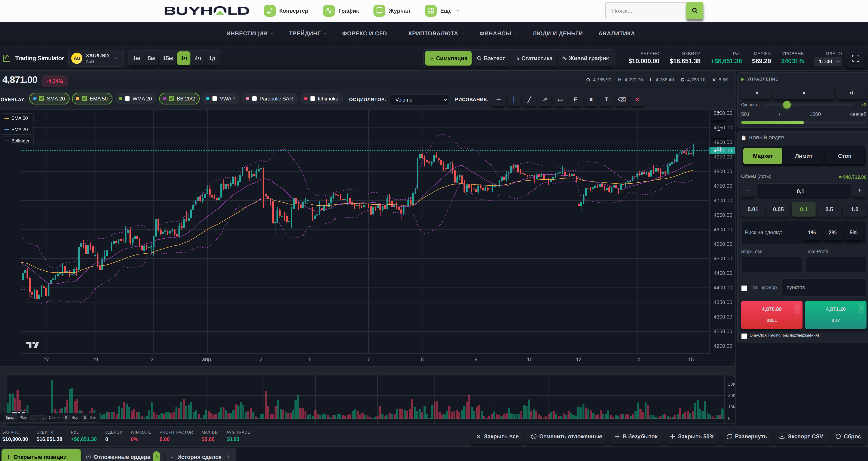Select the 2% risk per trade option

click(832, 233)
